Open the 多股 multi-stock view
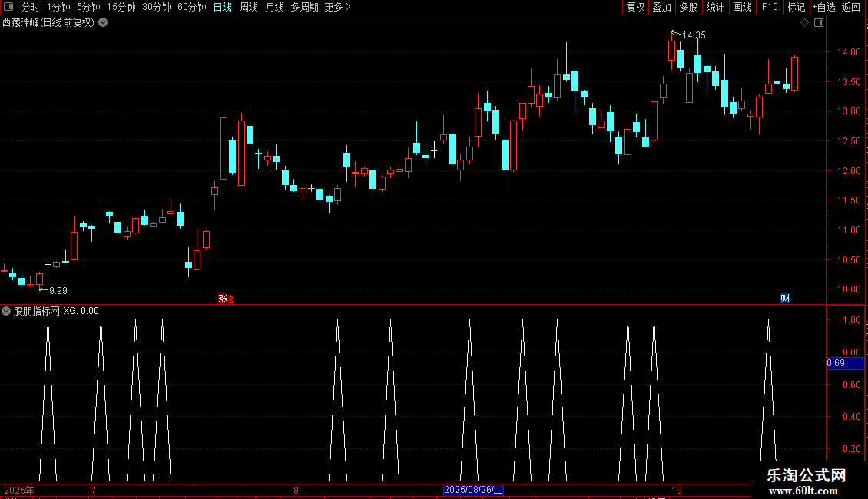The width and height of the screenshot is (868, 499). (689, 7)
